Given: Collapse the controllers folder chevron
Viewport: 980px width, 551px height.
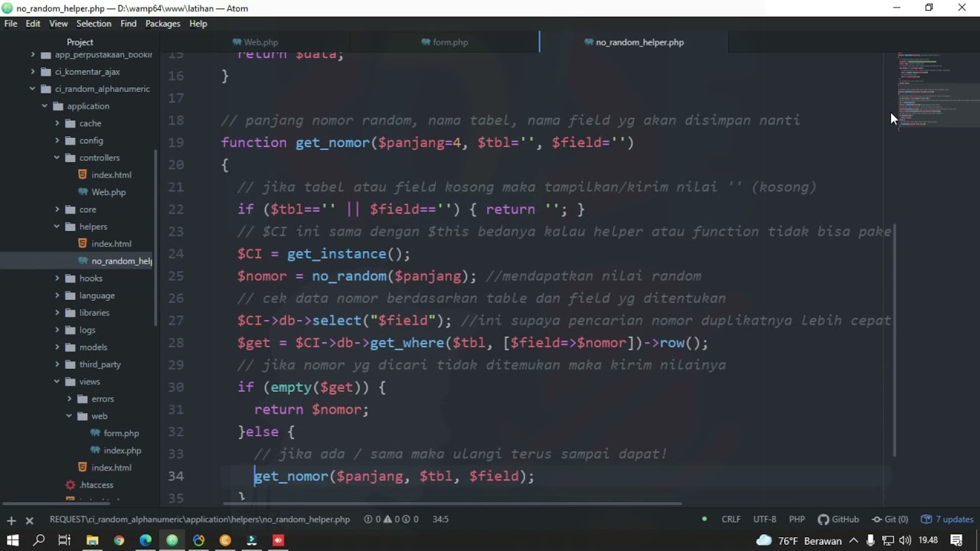Looking at the screenshot, I should [57, 158].
